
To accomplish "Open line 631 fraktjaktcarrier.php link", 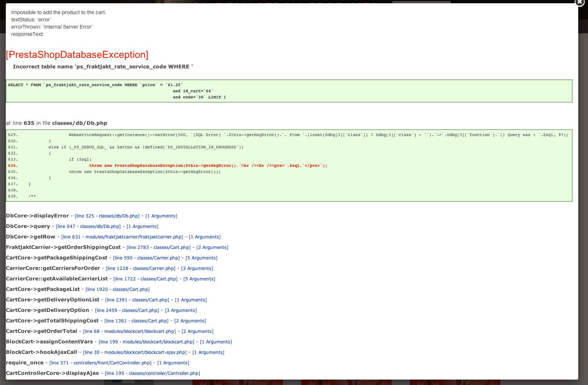I will 122,237.
